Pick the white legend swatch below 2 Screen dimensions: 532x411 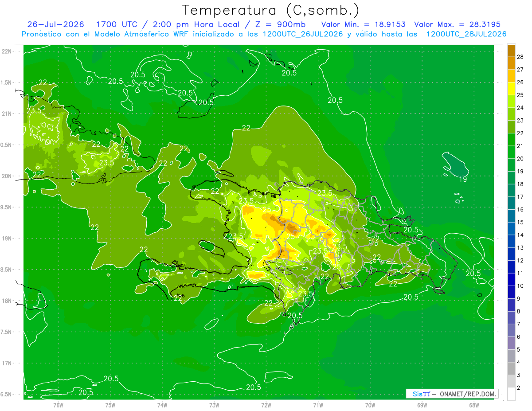511,394
